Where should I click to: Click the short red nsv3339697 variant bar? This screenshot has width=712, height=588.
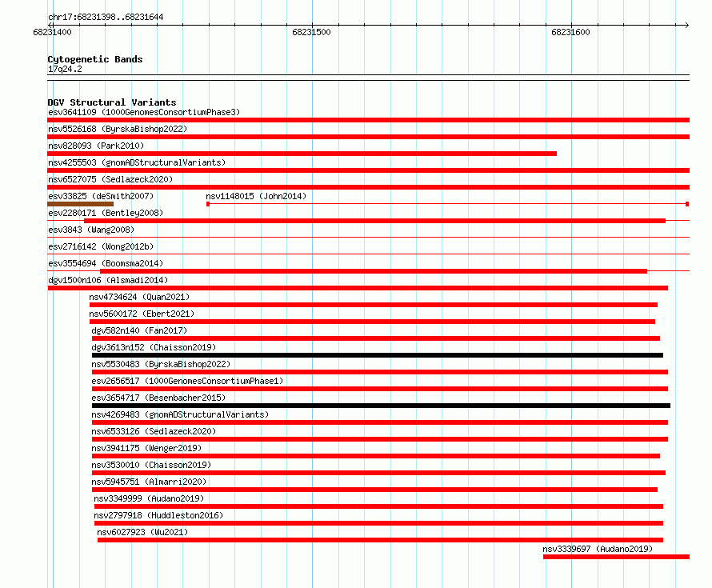pyautogui.click(x=616, y=557)
